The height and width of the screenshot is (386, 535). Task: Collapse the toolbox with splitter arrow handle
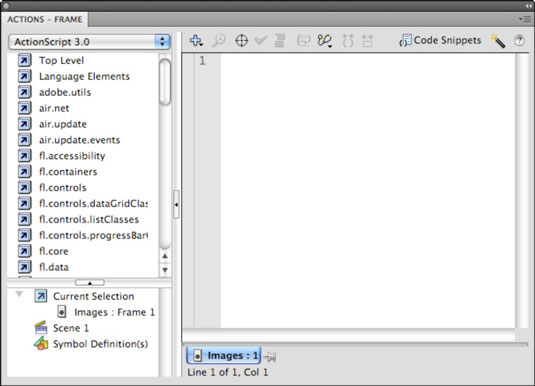176,204
